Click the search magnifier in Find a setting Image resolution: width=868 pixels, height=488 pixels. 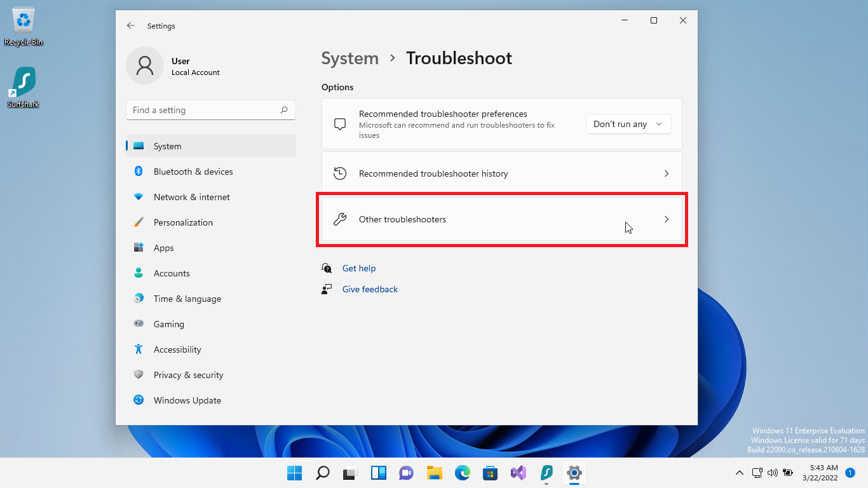point(284,110)
